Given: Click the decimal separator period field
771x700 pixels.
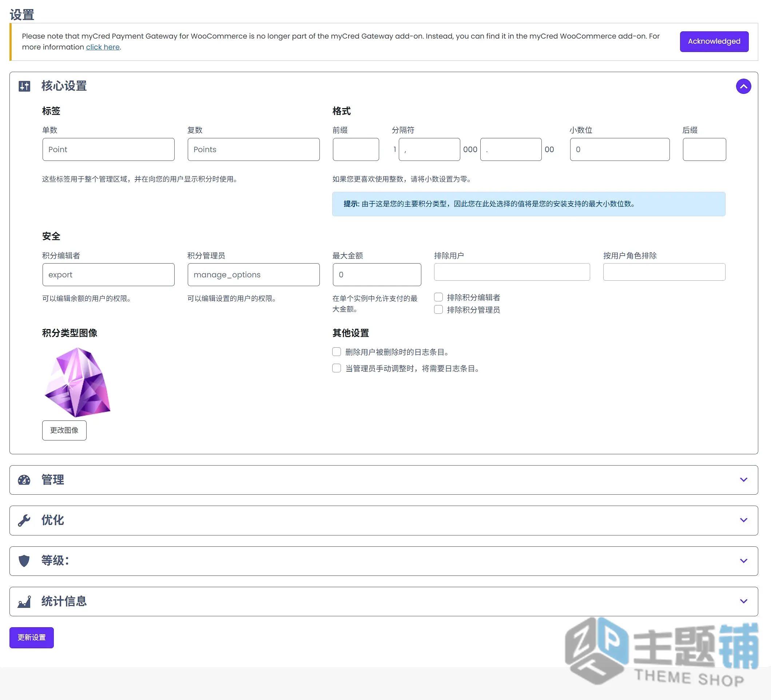Looking at the screenshot, I should click(x=510, y=150).
